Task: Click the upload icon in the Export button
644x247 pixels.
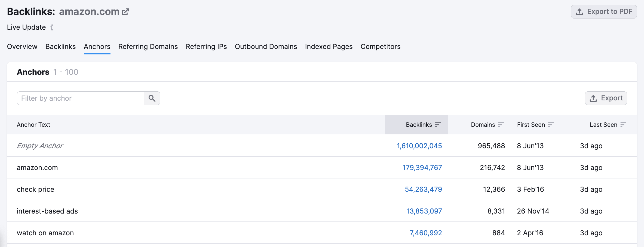Action: pyautogui.click(x=593, y=98)
